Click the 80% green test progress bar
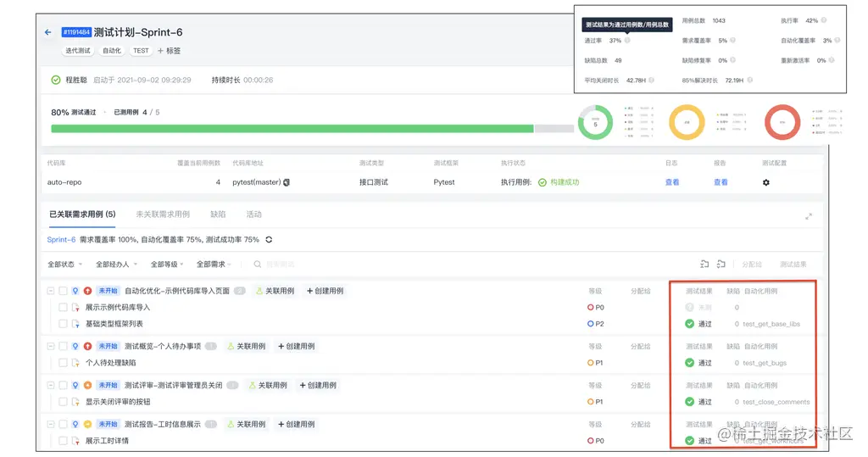 tap(292, 129)
